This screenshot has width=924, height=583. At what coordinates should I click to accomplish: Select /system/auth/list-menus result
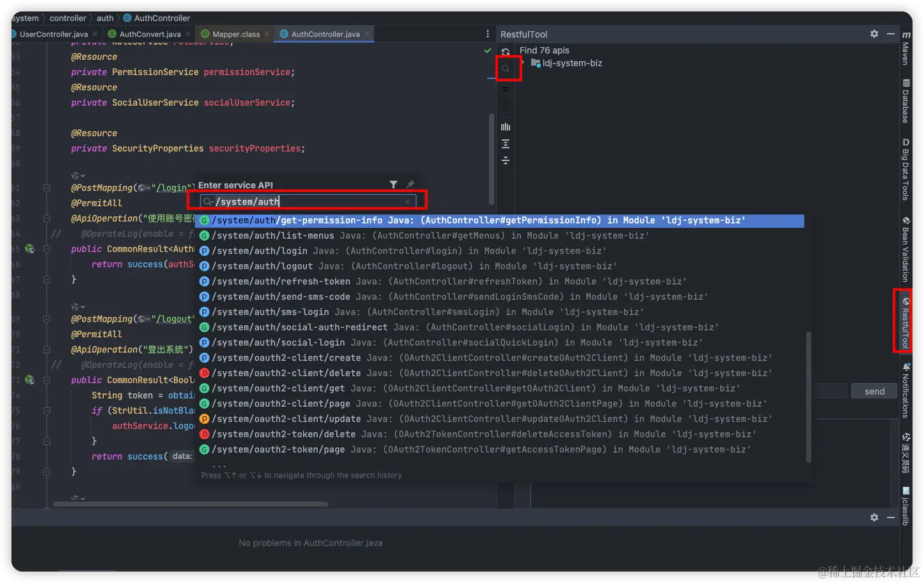499,235
